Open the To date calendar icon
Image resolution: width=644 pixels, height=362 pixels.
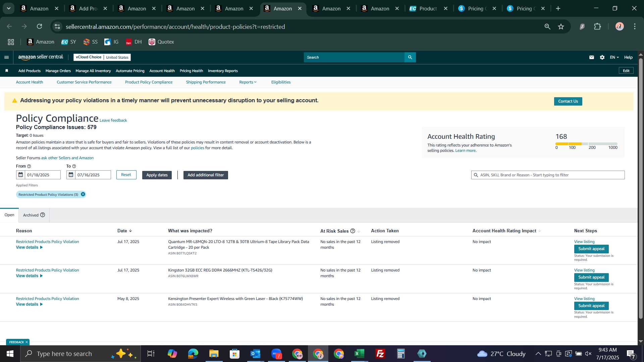point(71,175)
